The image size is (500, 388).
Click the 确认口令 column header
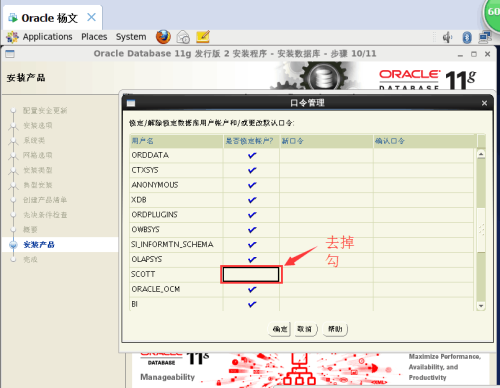pos(425,141)
